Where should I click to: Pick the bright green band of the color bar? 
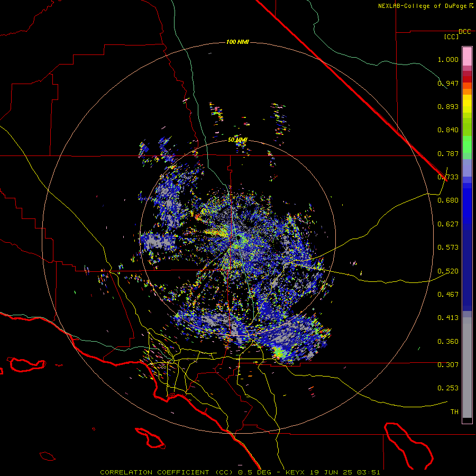[x=467, y=144]
